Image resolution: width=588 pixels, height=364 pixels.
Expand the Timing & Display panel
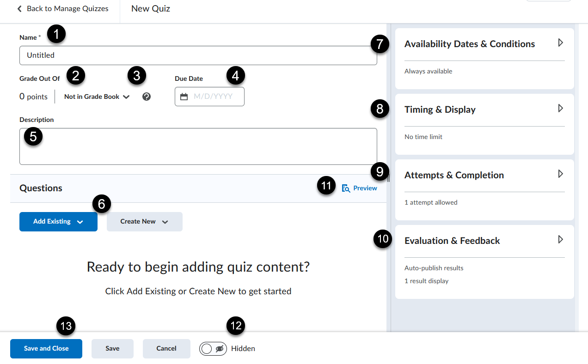click(x=560, y=109)
